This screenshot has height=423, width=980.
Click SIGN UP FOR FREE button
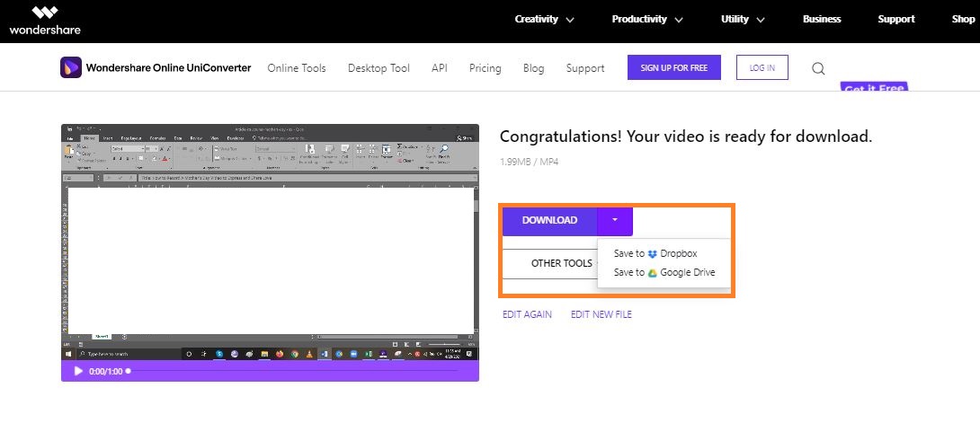coord(673,67)
